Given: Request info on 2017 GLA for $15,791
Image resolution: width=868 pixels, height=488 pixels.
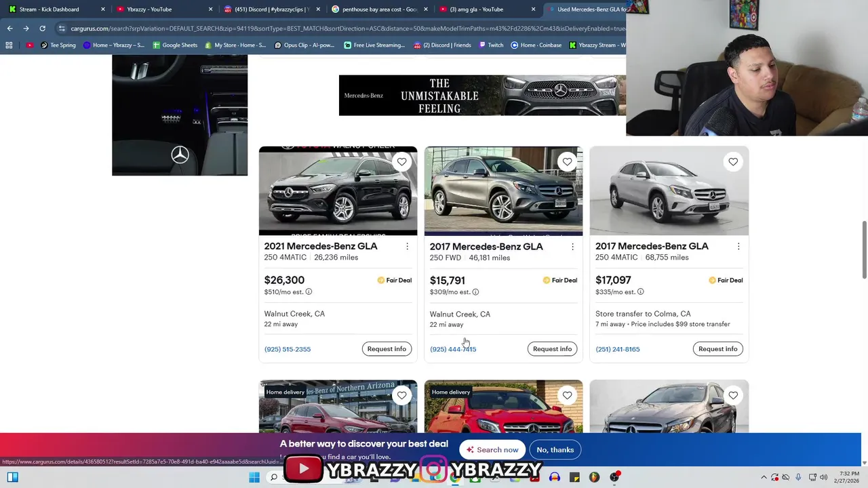Looking at the screenshot, I should click(552, 349).
